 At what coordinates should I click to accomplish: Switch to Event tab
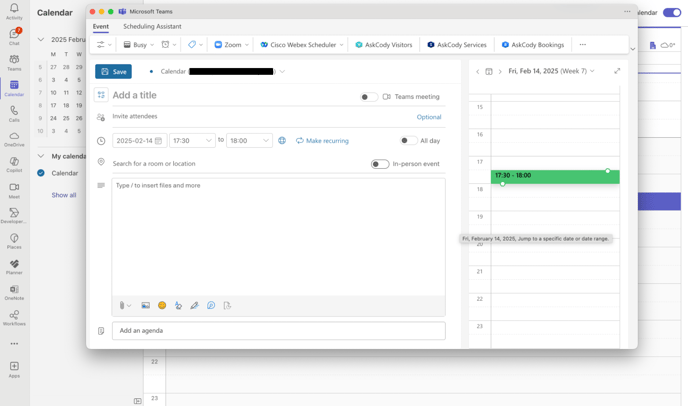(100, 26)
